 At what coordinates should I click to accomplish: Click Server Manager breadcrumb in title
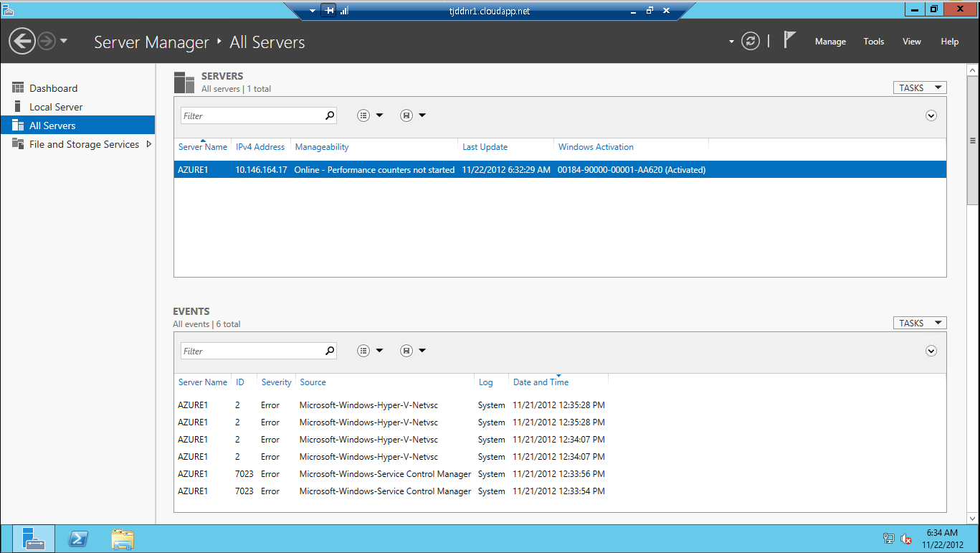[151, 42]
